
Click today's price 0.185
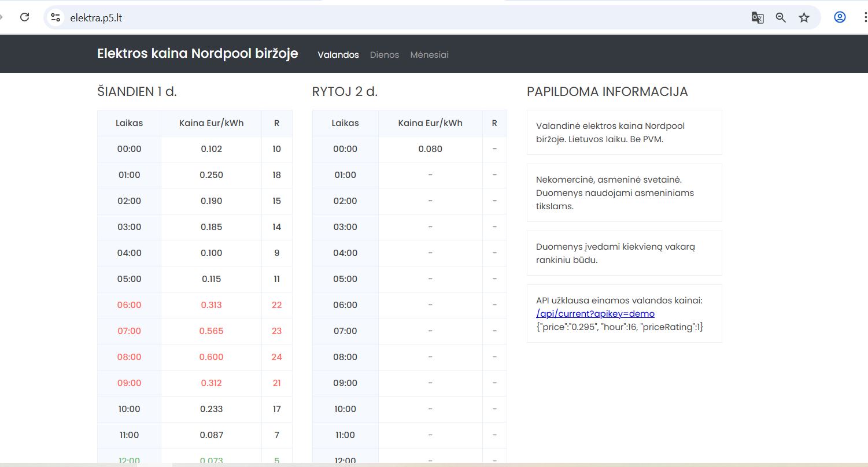[x=211, y=227]
